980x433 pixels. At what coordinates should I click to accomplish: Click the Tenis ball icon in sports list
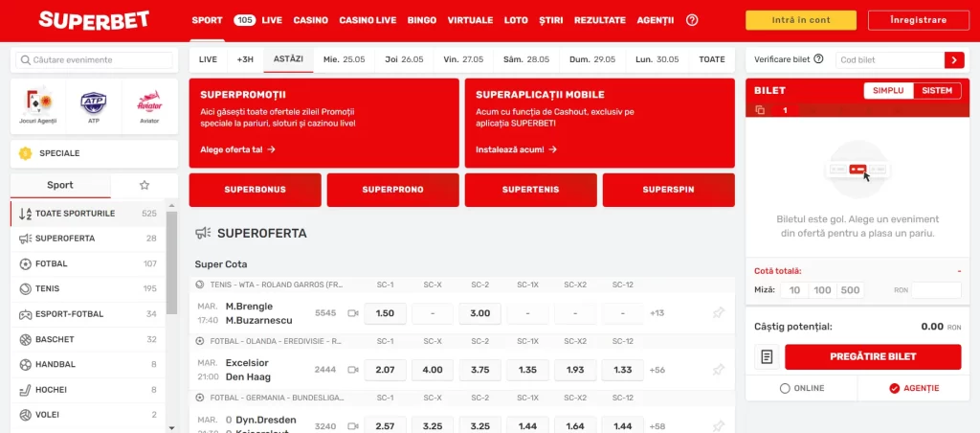25,289
